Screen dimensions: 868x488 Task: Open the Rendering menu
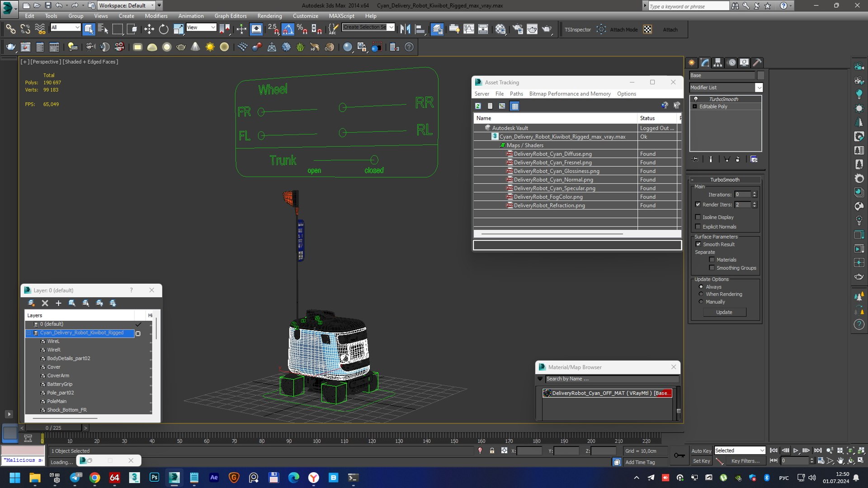pyautogui.click(x=269, y=16)
